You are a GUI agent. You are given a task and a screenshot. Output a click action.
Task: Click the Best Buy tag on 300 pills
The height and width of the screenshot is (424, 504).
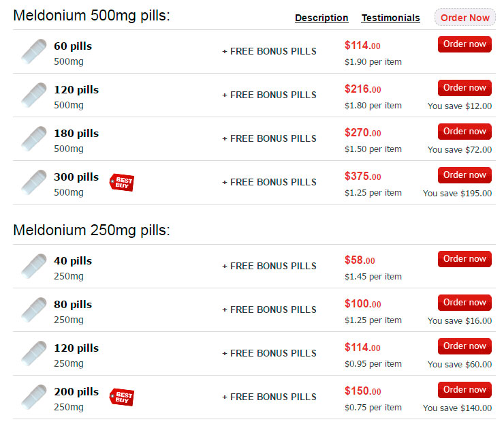(122, 183)
